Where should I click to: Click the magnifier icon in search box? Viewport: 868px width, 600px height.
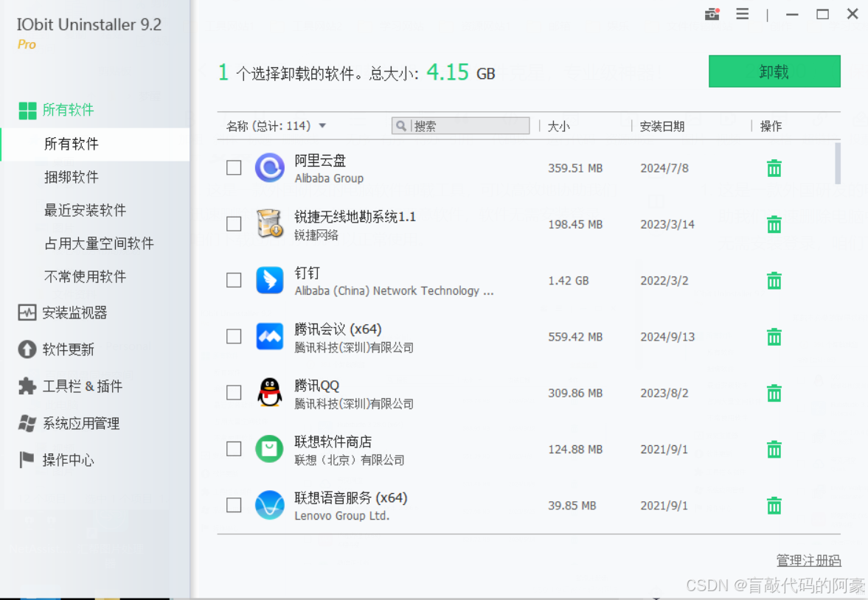[401, 125]
